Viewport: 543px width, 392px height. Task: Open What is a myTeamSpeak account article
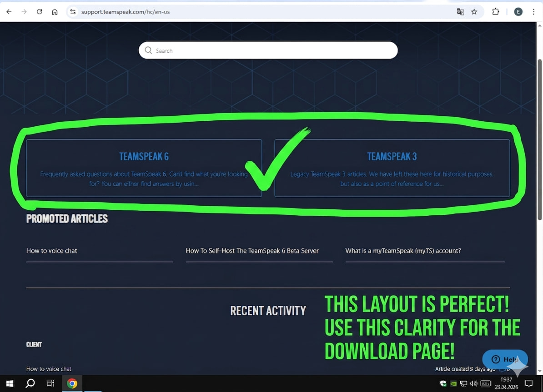tap(403, 251)
